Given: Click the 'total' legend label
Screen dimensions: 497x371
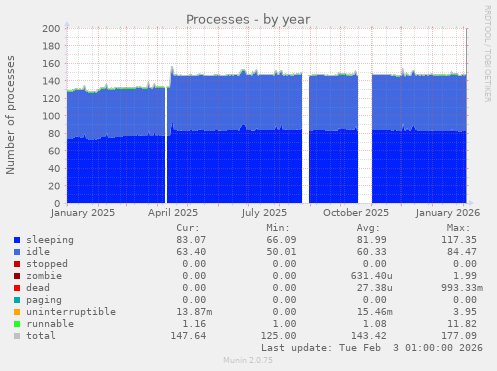Looking at the screenshot, I should click(x=41, y=336).
